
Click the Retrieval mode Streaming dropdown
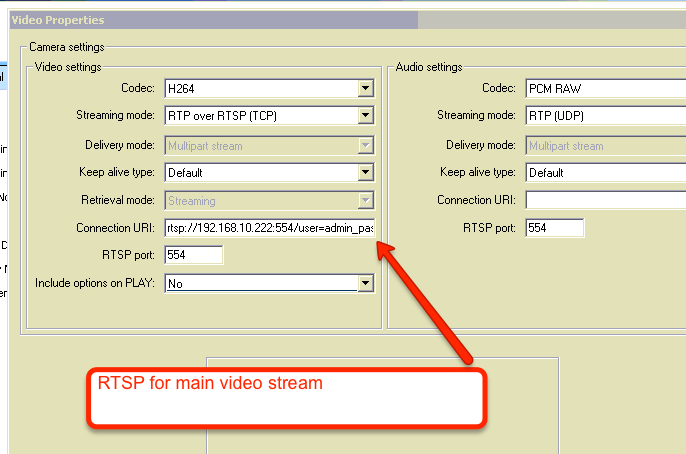tap(268, 201)
